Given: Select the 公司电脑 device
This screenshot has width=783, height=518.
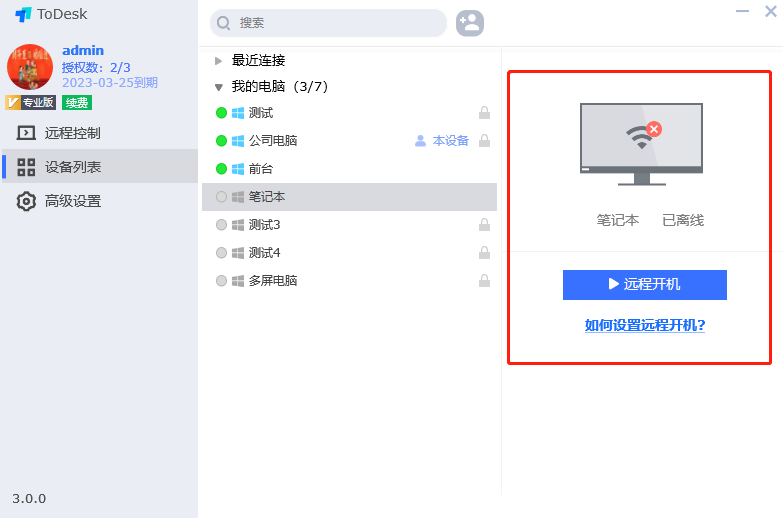Looking at the screenshot, I should (349, 141).
